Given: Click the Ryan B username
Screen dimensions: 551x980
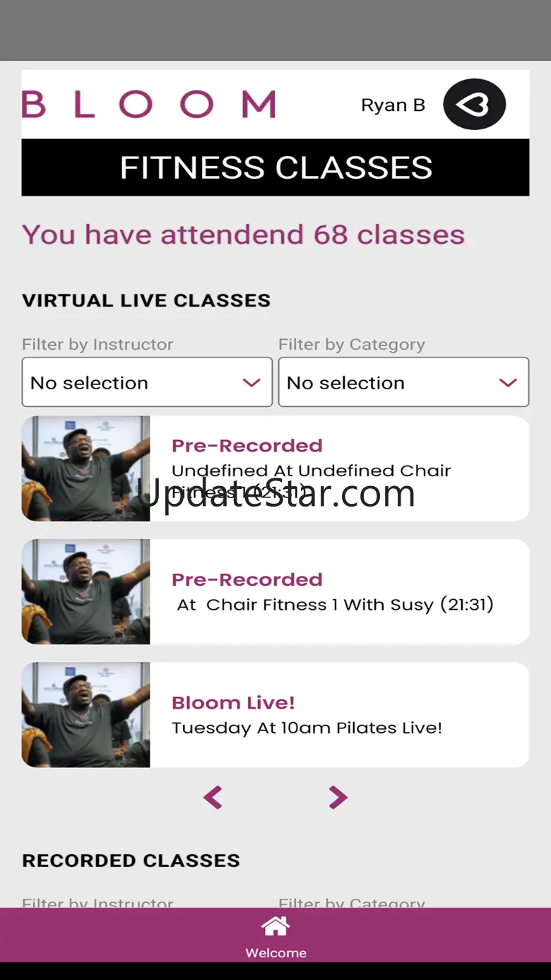Looking at the screenshot, I should [x=393, y=105].
